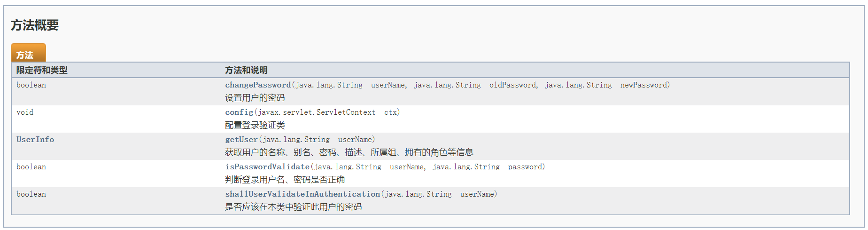Click boolean type in shallUserValidateInAuthentication row

coord(31,194)
